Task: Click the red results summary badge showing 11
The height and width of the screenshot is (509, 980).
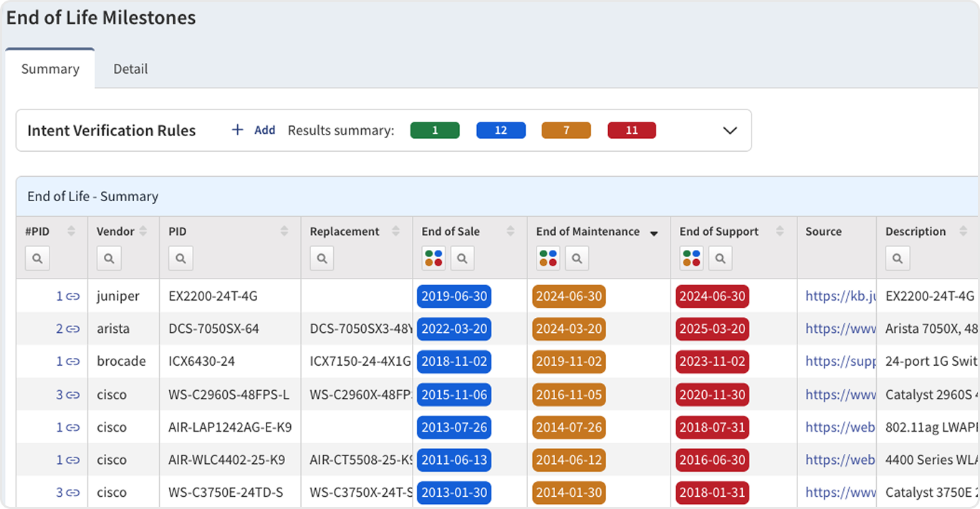Action: pyautogui.click(x=631, y=130)
